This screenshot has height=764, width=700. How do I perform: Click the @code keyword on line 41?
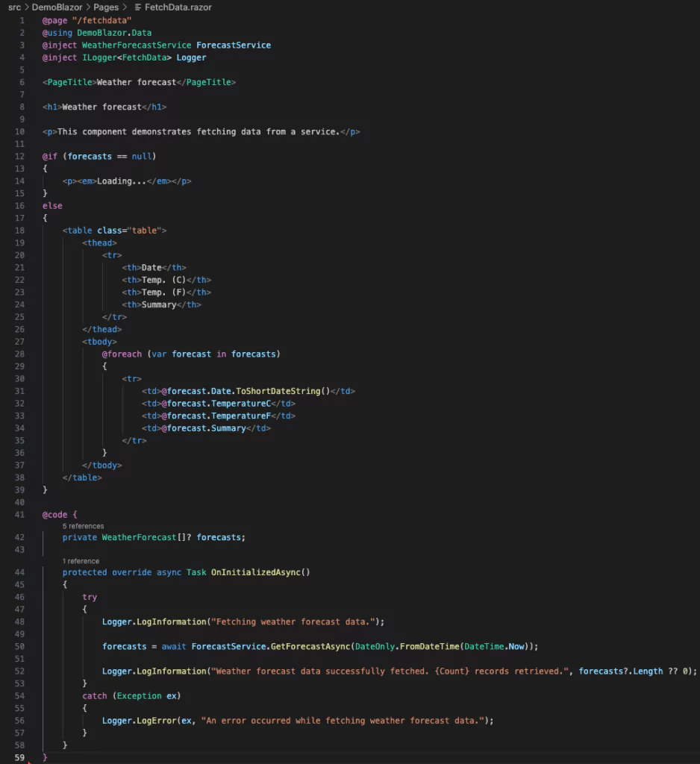(x=54, y=515)
